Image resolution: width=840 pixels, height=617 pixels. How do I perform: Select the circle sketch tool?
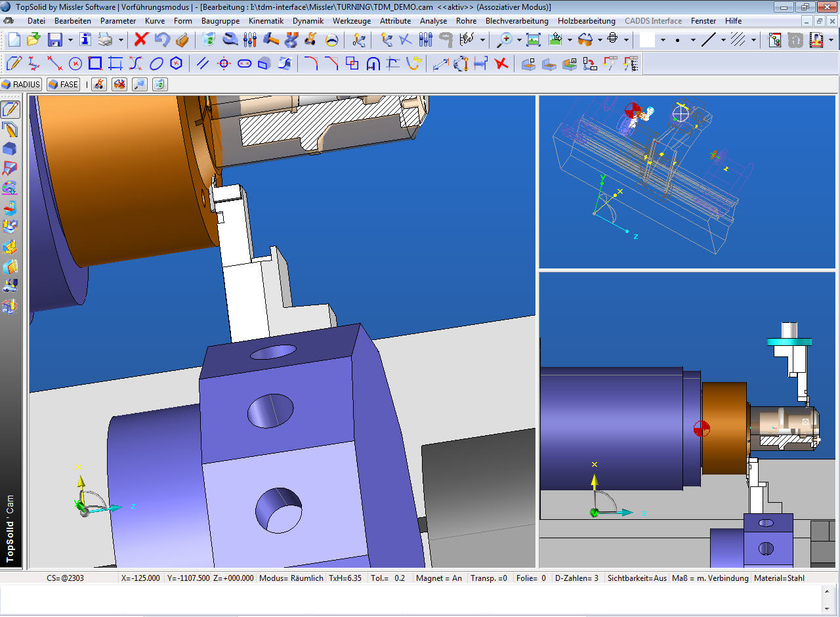(x=75, y=64)
